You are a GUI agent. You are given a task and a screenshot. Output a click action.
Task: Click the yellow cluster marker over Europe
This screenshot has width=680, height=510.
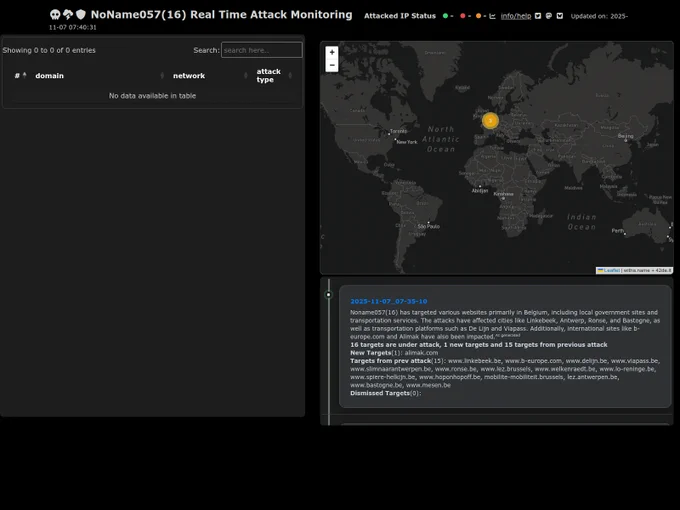(490, 121)
